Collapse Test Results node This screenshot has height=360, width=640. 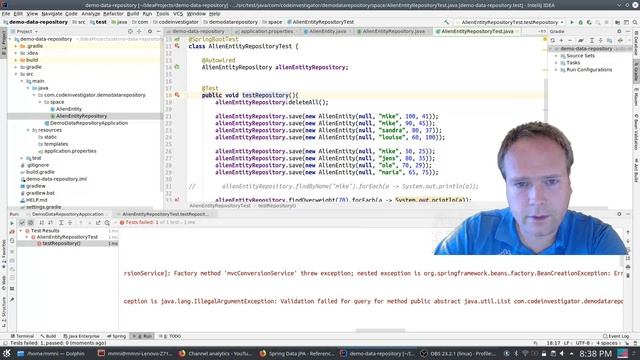21,231
